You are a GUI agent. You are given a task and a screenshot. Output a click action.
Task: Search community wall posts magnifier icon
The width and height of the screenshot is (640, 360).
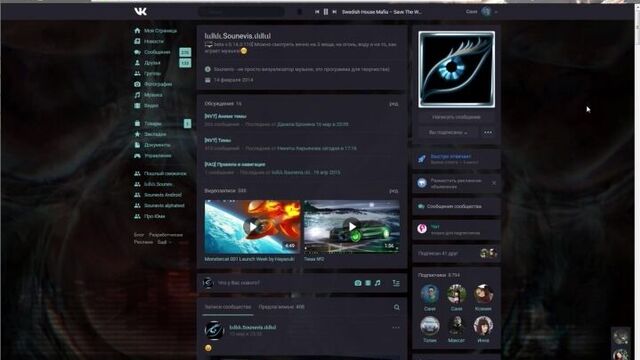[x=397, y=307]
